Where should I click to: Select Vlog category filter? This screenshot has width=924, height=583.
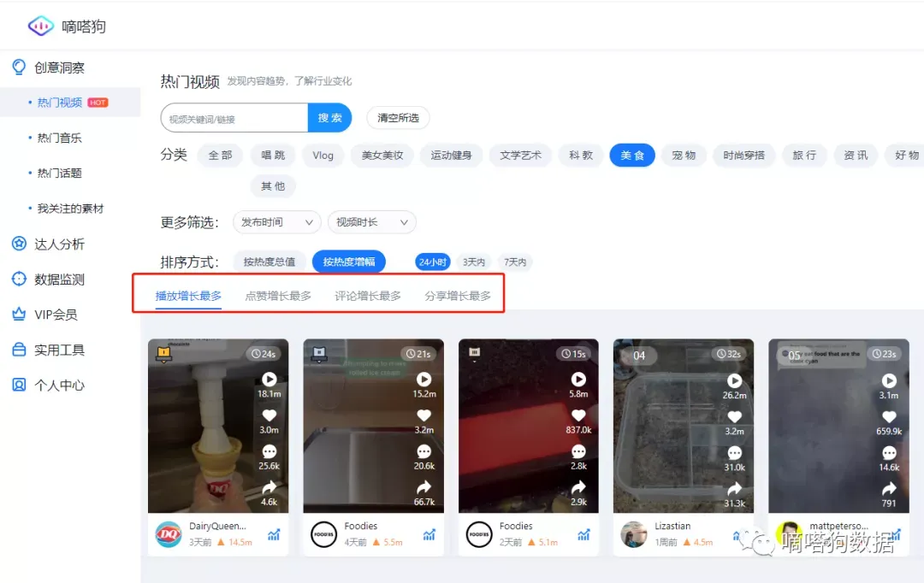(x=323, y=156)
